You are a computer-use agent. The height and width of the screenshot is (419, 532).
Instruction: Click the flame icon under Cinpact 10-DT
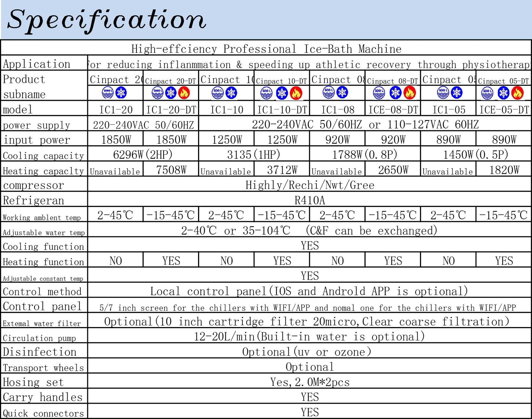click(296, 93)
